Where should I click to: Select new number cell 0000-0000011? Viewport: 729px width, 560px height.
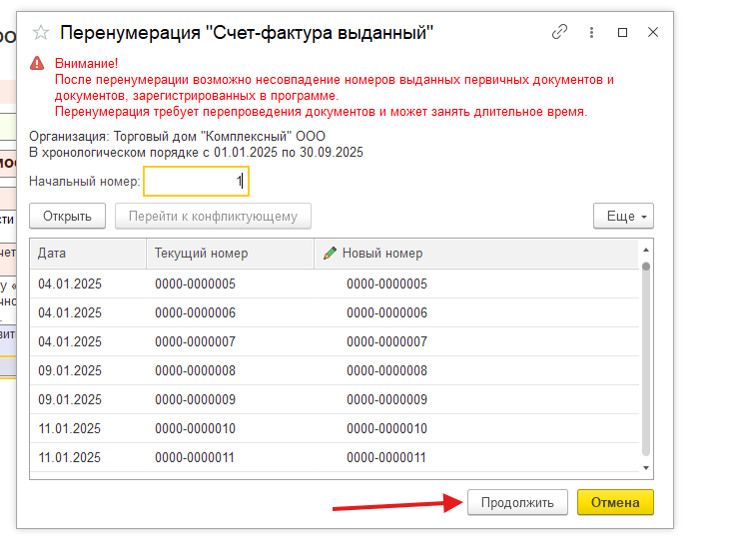click(x=386, y=458)
